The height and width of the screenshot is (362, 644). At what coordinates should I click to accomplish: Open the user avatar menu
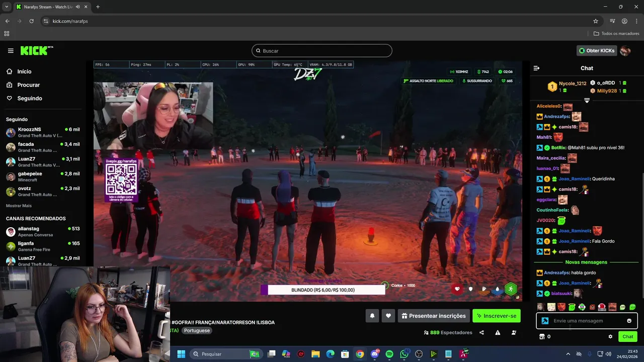point(625,51)
